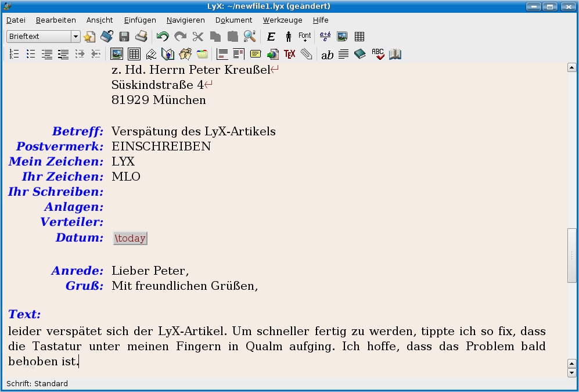The height and width of the screenshot is (392, 579).
Task: Click the \today date inset
Action: pos(130,238)
